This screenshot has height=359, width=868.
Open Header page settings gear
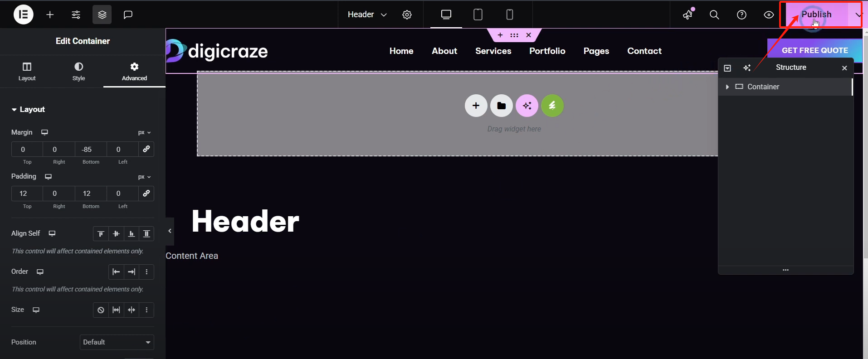coord(407,15)
